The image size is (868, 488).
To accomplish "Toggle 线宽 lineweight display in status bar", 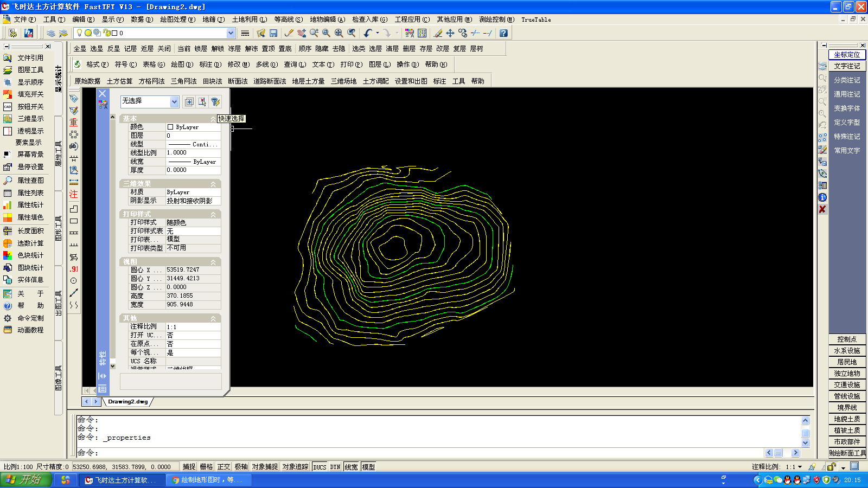I will coord(351,467).
